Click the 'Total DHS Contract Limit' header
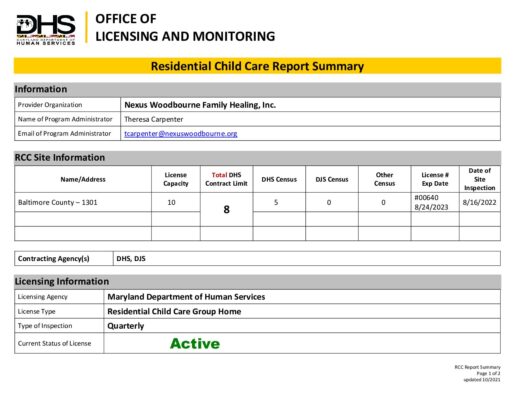 click(226, 179)
